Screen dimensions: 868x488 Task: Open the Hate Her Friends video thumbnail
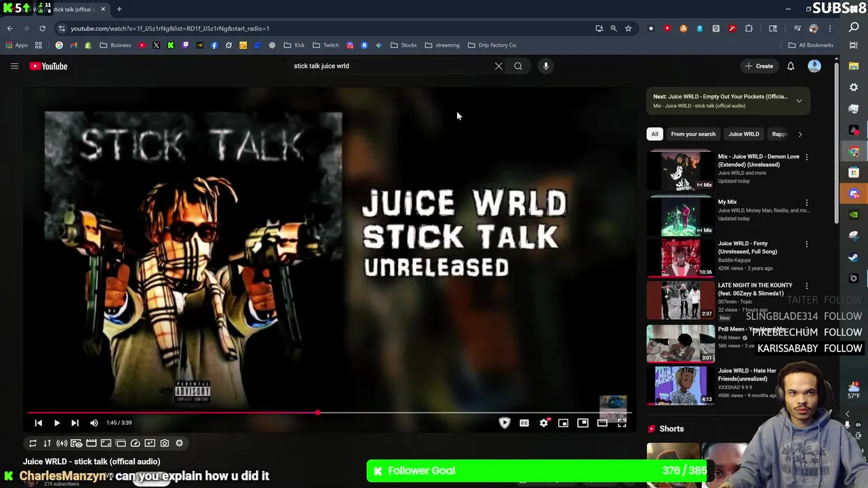[680, 385]
